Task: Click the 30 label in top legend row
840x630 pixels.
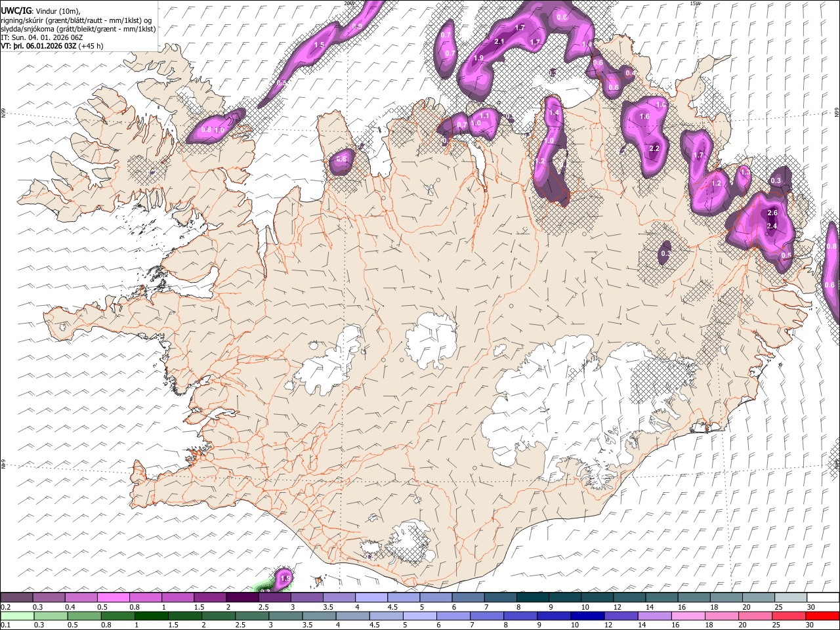Action: 810,607
